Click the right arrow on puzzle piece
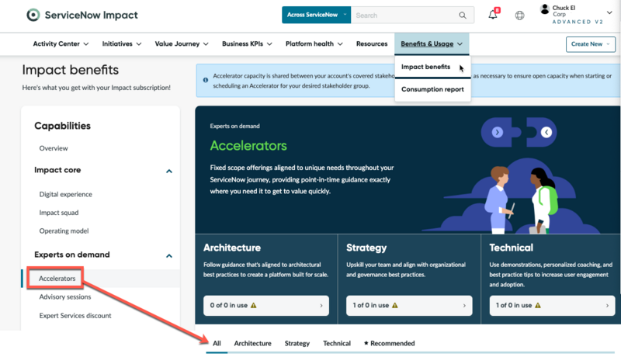The height and width of the screenshot is (364, 621). point(498,132)
